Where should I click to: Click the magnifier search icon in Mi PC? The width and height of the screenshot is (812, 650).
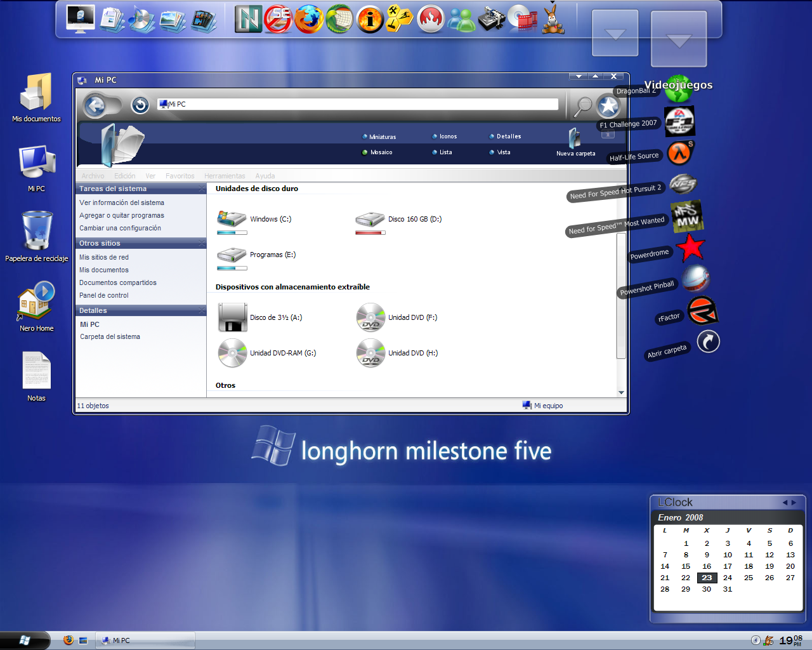tap(582, 107)
